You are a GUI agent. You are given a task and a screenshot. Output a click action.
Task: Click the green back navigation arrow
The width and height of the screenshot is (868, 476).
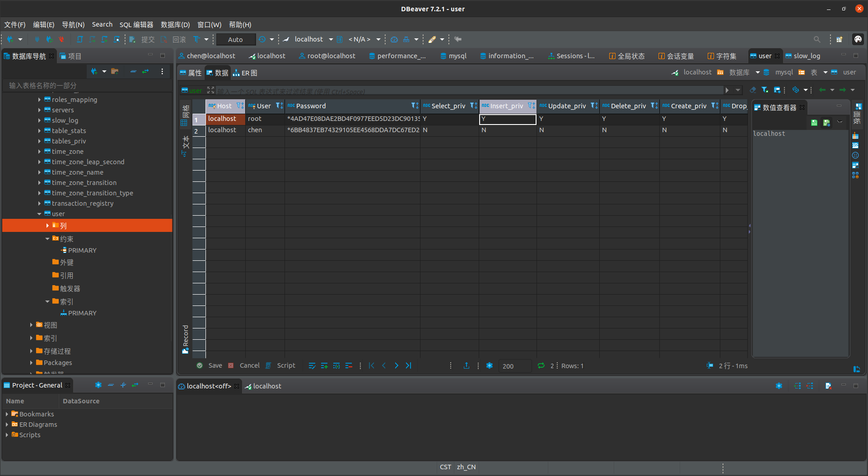(822, 90)
